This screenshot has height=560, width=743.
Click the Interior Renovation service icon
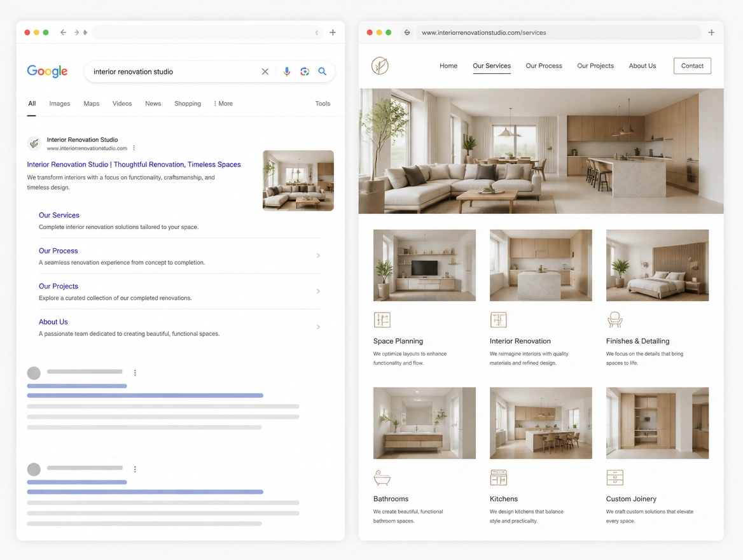coord(499,320)
